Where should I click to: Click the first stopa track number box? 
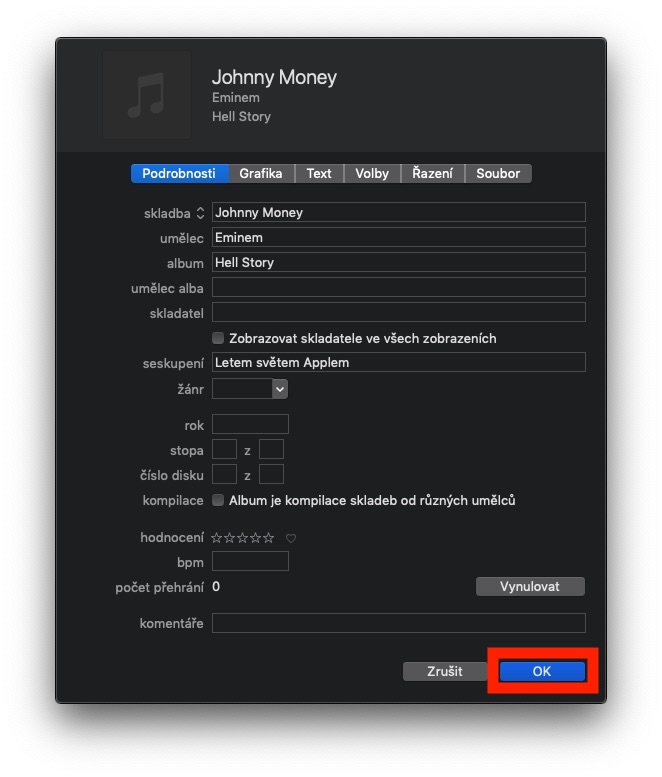(x=224, y=449)
